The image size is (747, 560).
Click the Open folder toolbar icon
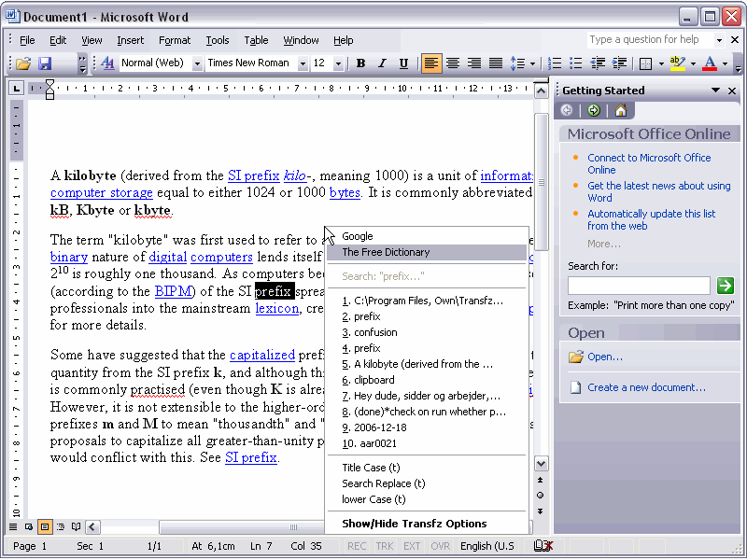pyautogui.click(x=22, y=63)
